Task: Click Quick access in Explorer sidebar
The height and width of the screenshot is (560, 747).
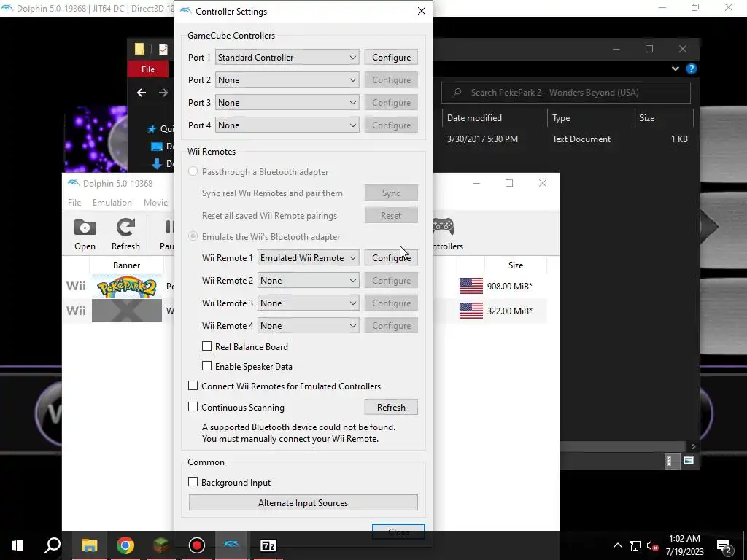Action: pyautogui.click(x=160, y=128)
